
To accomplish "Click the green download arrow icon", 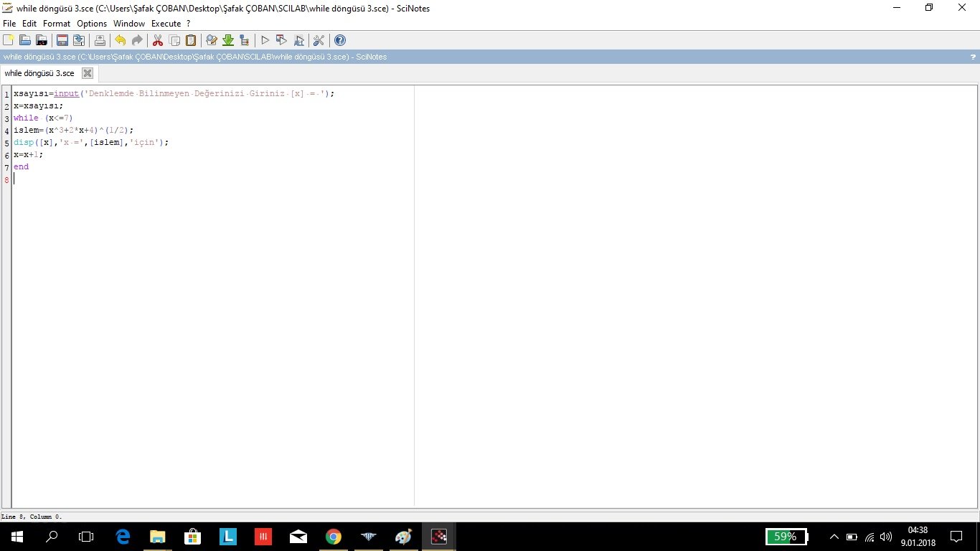I will (x=228, y=40).
